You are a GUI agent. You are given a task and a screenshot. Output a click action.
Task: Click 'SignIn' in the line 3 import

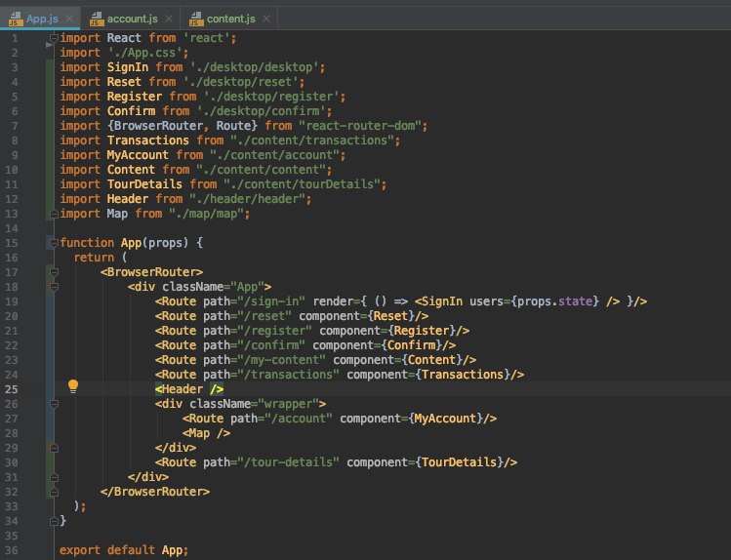(x=128, y=67)
